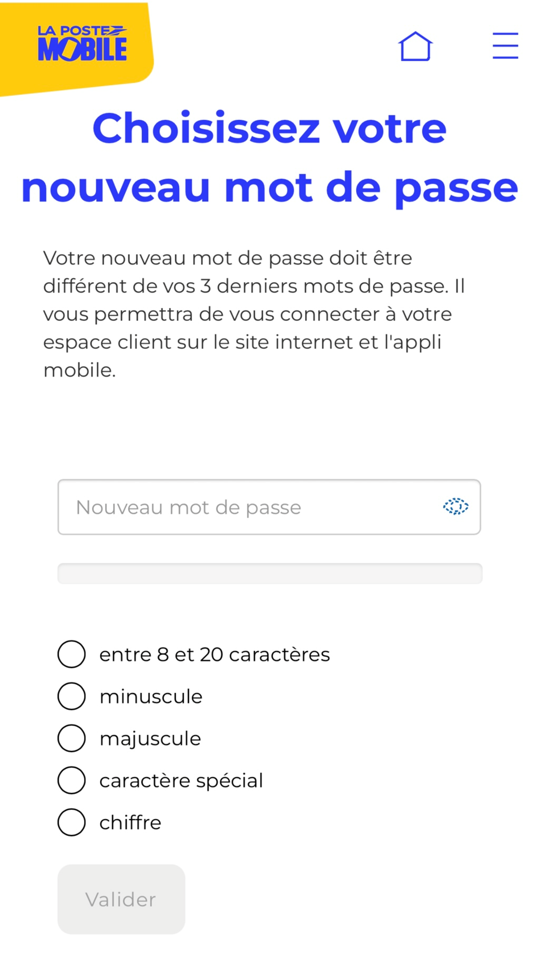Viewport: 537px width, 980px height.
Task: Toggle password visibility eye icon
Action: (455, 507)
